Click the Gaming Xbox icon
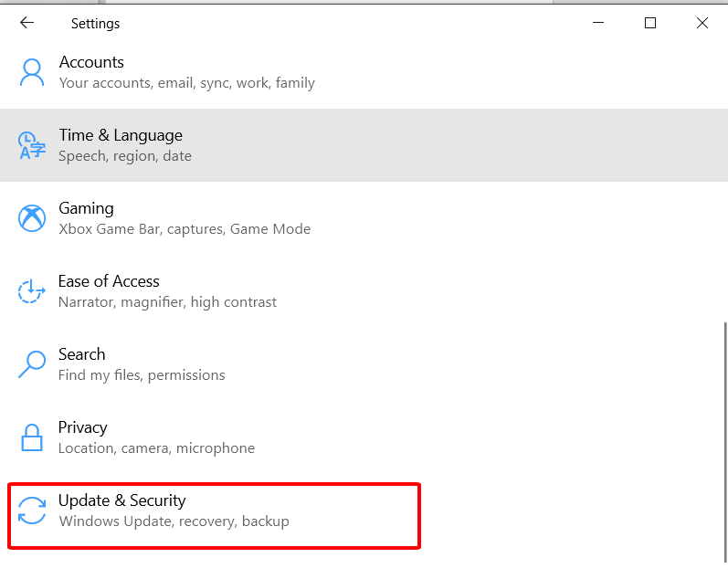Image resolution: width=728 pixels, height=579 pixels. click(32, 218)
